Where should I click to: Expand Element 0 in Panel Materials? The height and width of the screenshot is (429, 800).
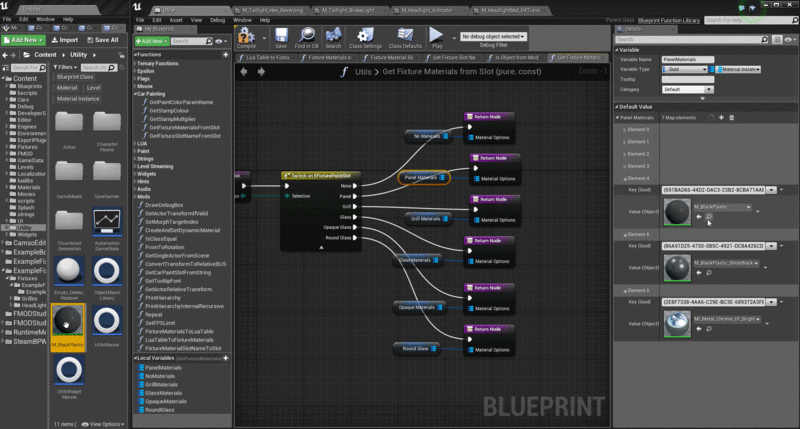[x=624, y=130]
